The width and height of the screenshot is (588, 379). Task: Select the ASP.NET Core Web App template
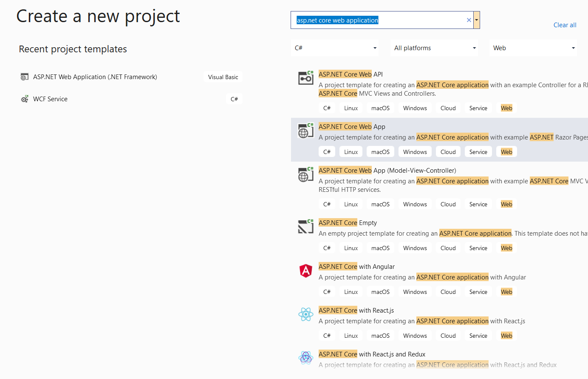click(x=439, y=140)
